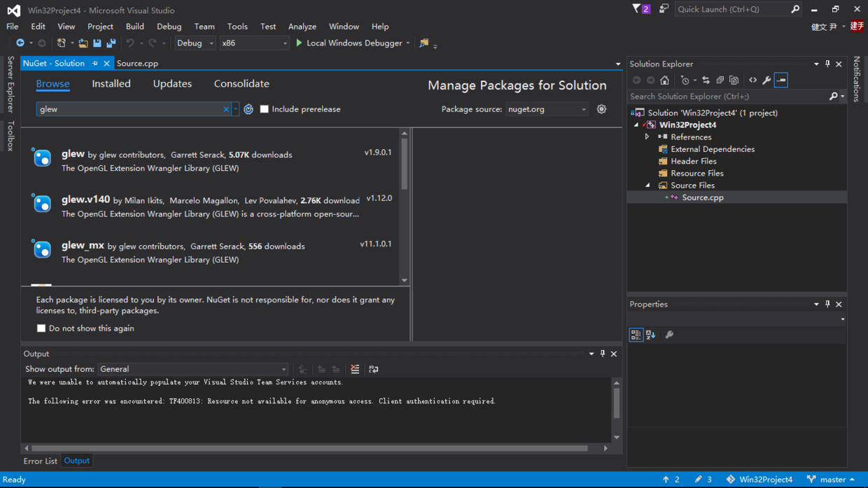Image resolution: width=868 pixels, height=488 pixels.
Task: Open the Debug configuration dropdown
Action: point(195,43)
